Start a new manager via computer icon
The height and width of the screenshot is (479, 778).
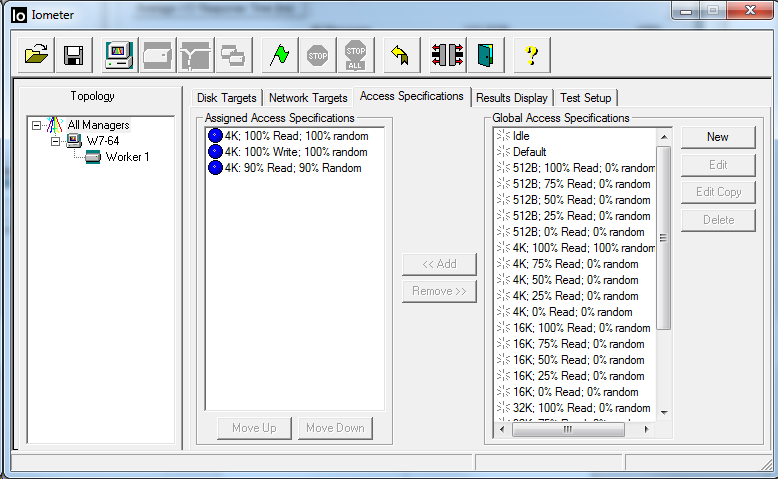click(119, 55)
